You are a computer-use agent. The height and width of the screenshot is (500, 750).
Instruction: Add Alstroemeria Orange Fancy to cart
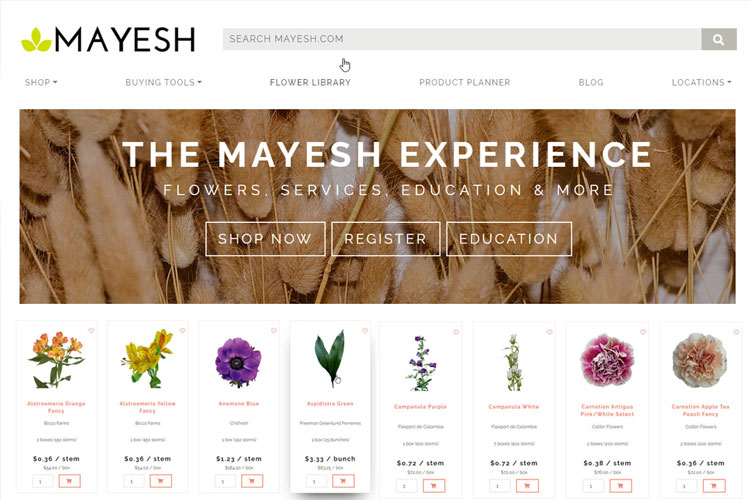pyautogui.click(x=69, y=481)
